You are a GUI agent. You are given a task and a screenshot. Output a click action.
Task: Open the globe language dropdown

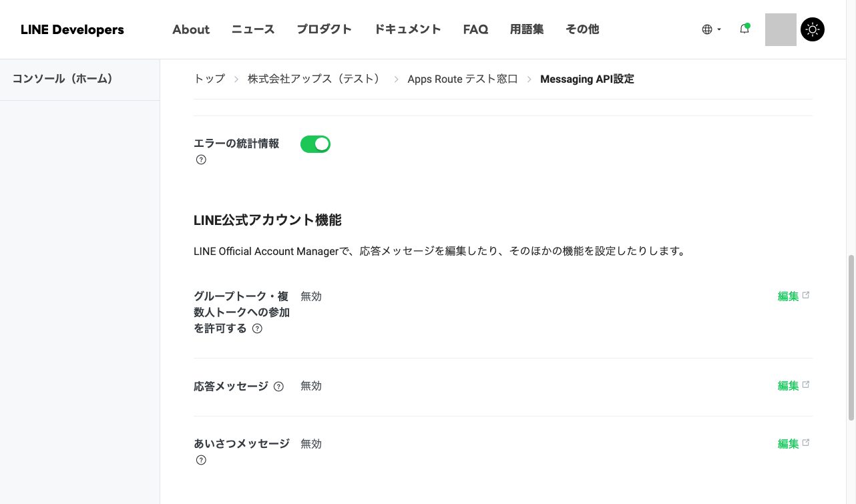[712, 29]
